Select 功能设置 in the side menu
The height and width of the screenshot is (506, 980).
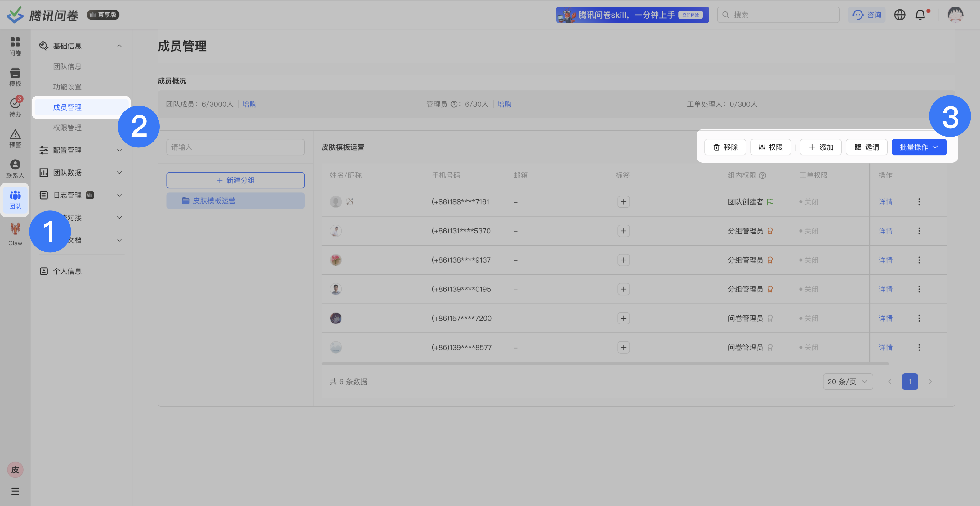67,87
